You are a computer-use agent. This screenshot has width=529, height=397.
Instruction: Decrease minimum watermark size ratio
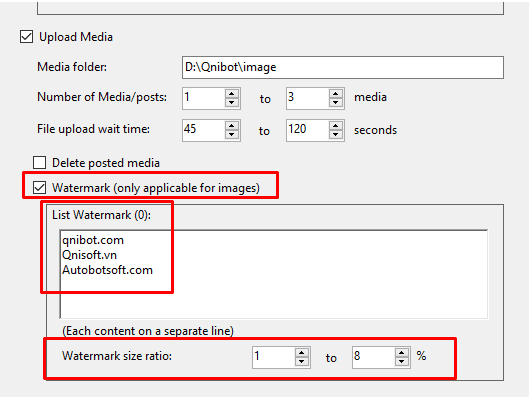(302, 362)
